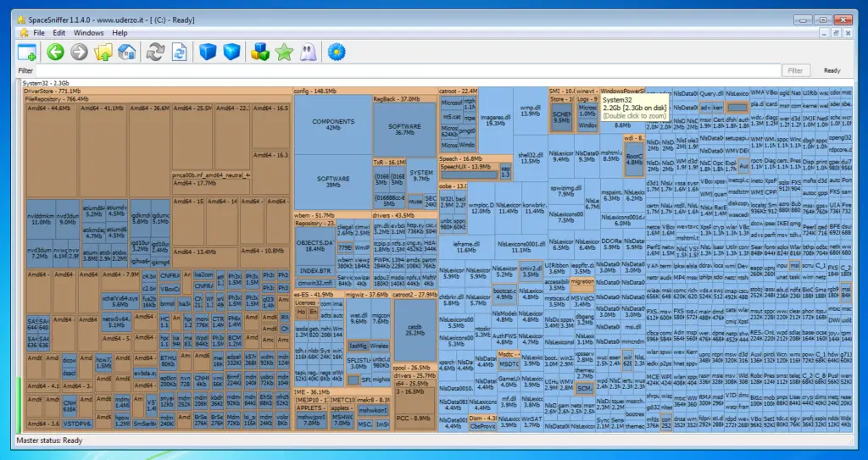Select the SOFTWARE 36.7Mb block
Viewport: 868px width, 460px height.
click(404, 130)
